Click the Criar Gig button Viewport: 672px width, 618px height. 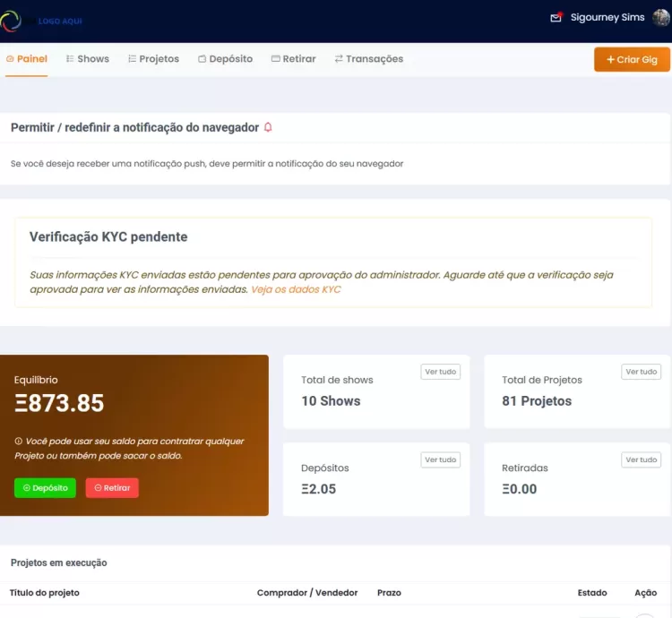click(x=632, y=60)
